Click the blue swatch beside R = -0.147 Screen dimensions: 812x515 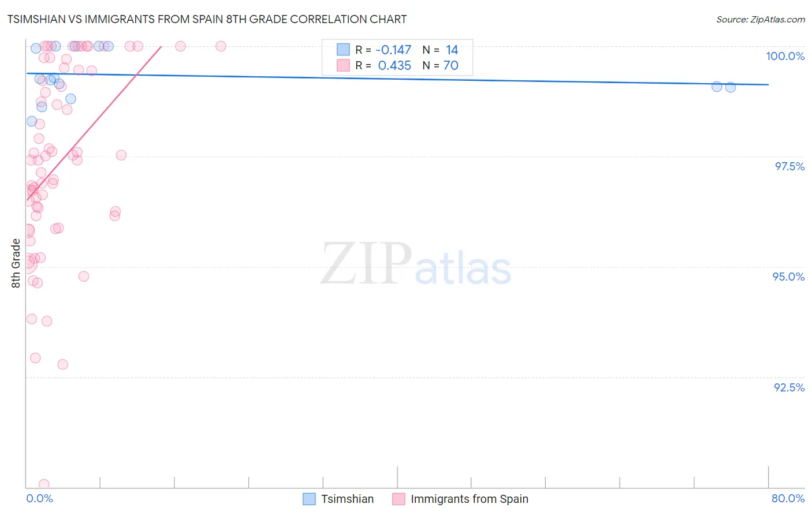(x=343, y=50)
